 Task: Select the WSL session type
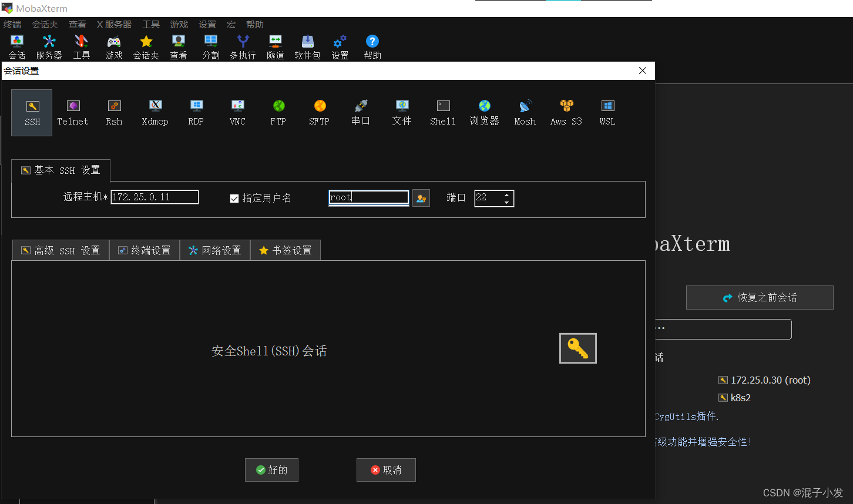607,112
